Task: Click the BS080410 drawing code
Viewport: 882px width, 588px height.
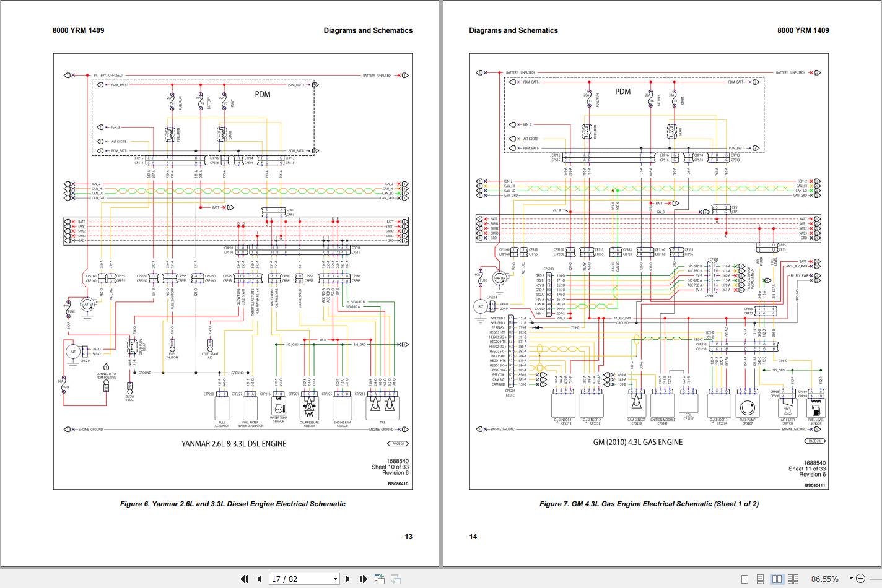Action: (398, 484)
